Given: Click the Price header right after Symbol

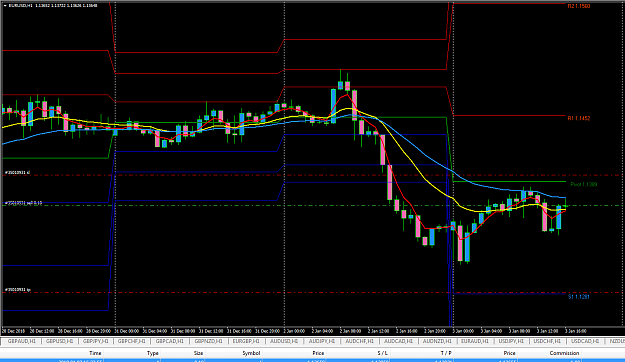Looking at the screenshot, I should [318, 353].
